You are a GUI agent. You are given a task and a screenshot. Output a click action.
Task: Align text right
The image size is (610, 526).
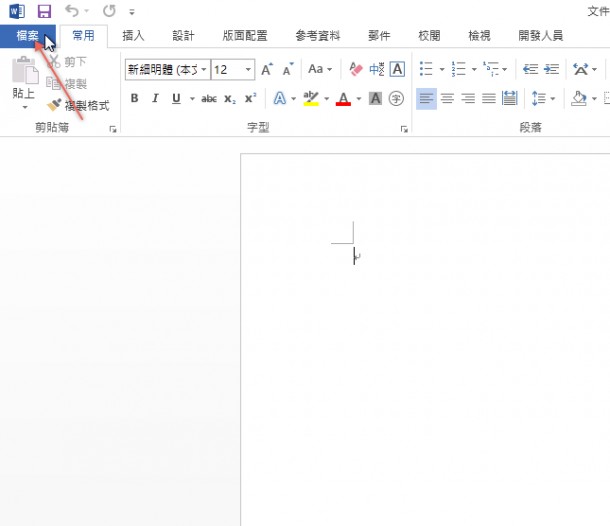[468, 98]
